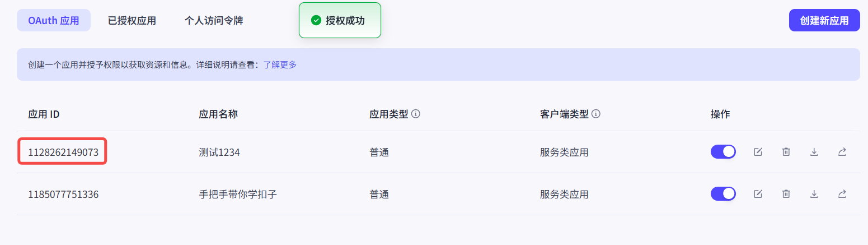868x245 pixels.
Task: Click application ID 1185077751336
Action: click(63, 195)
